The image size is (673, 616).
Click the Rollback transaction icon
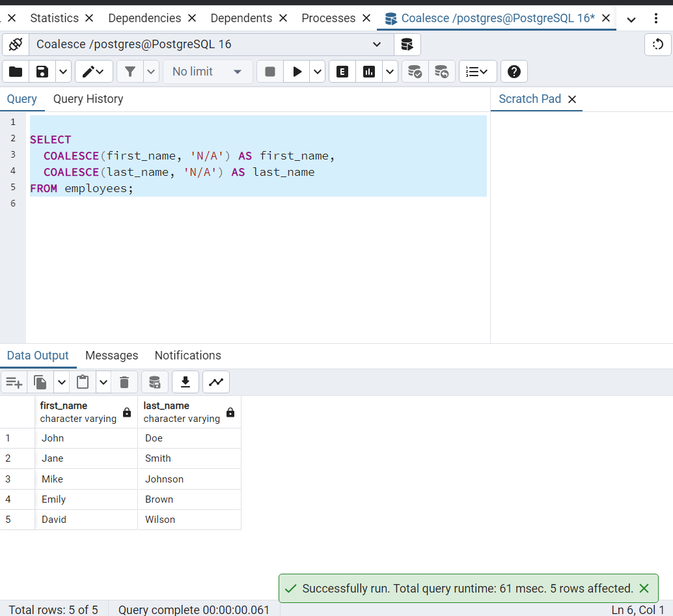point(442,71)
